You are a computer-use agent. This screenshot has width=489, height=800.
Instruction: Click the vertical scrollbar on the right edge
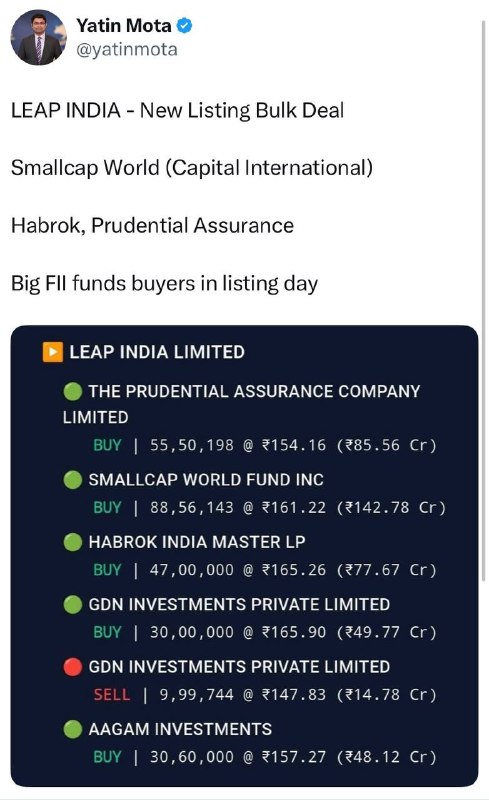click(484, 300)
